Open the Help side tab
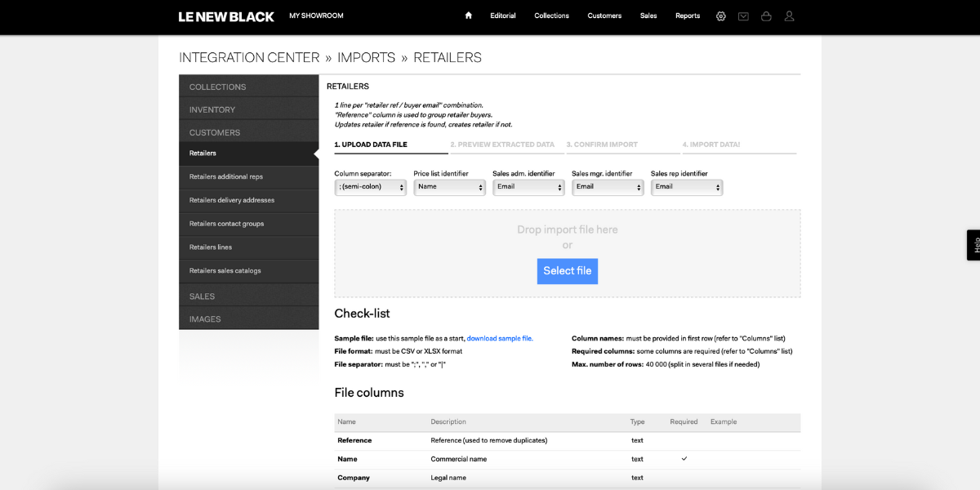This screenshot has width=980, height=490. pyautogui.click(x=973, y=245)
